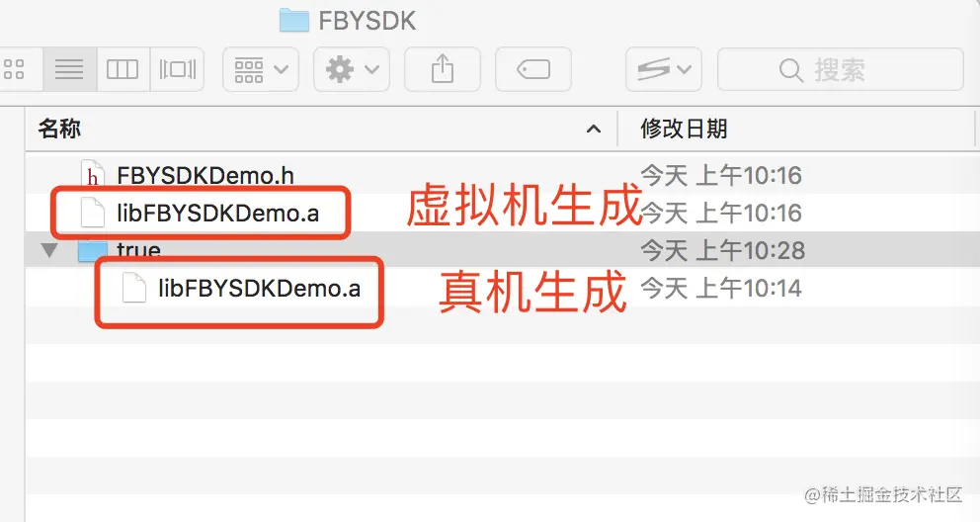Viewport: 980px width, 522px height.
Task: Click the search field
Action: click(841, 69)
